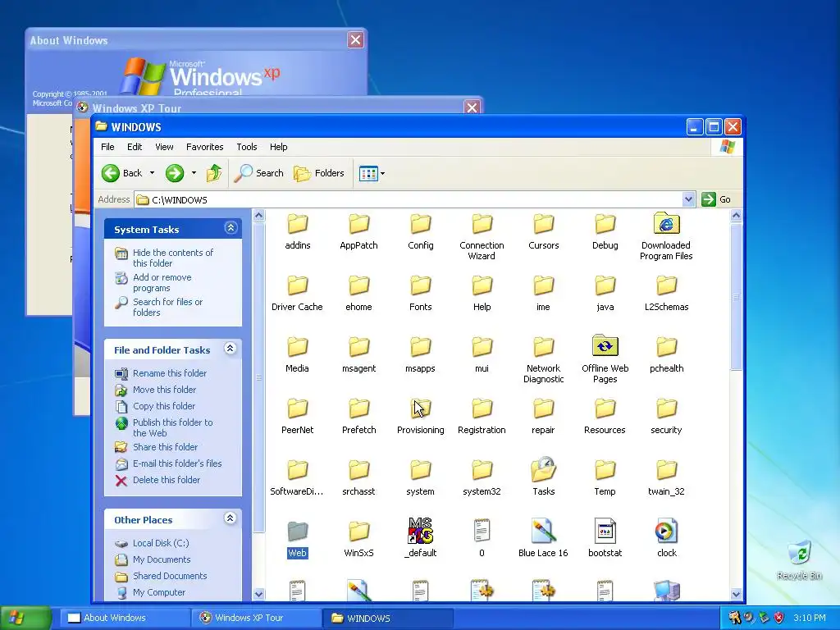Open the Search pane in the toolbar

(259, 173)
